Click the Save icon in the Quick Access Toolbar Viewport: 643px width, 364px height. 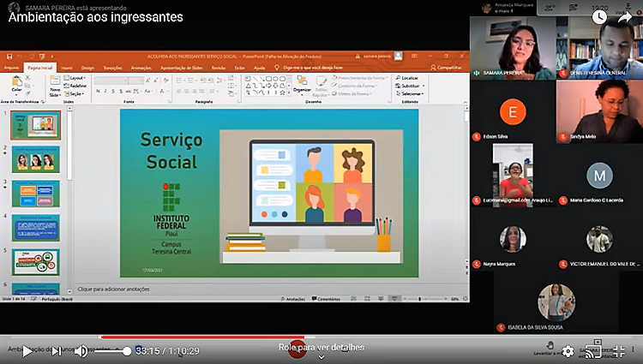(x=9, y=57)
